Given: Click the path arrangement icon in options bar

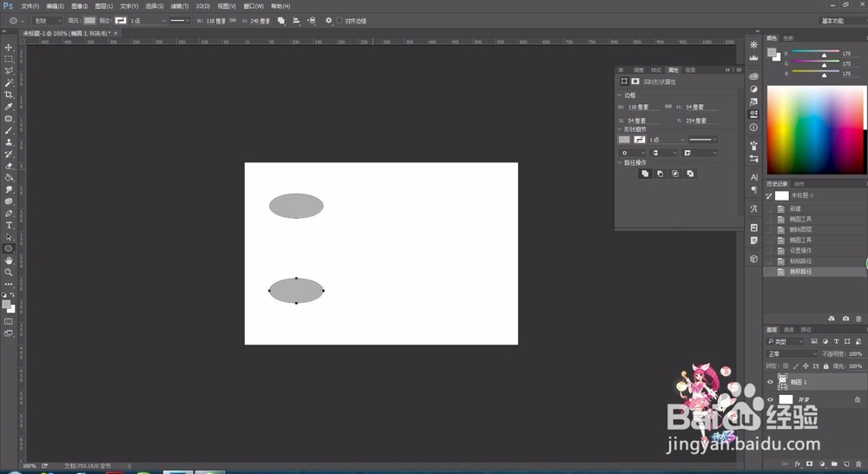Looking at the screenshot, I should pos(312,21).
